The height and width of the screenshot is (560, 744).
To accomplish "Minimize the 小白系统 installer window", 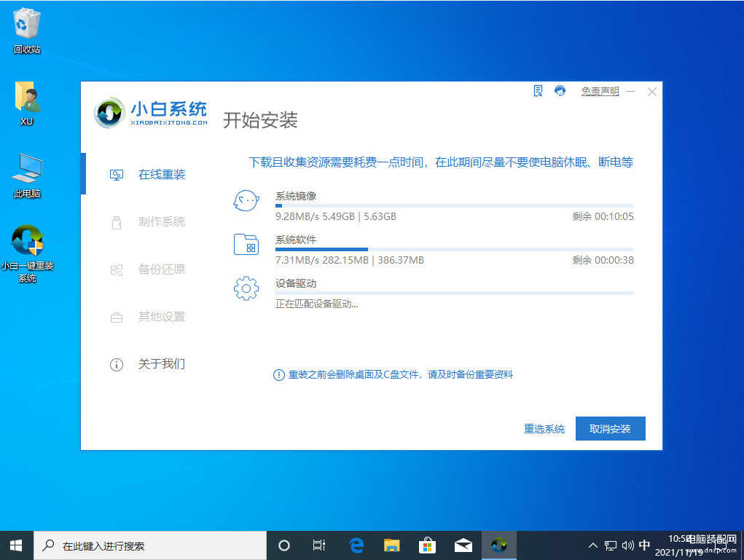I will click(630, 92).
